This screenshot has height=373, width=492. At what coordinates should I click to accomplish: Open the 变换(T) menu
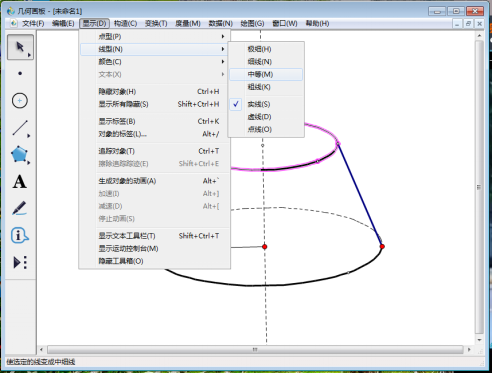[x=156, y=24]
